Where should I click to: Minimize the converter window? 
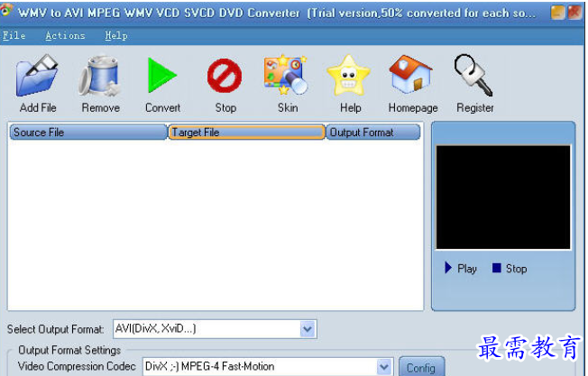(557, 13)
